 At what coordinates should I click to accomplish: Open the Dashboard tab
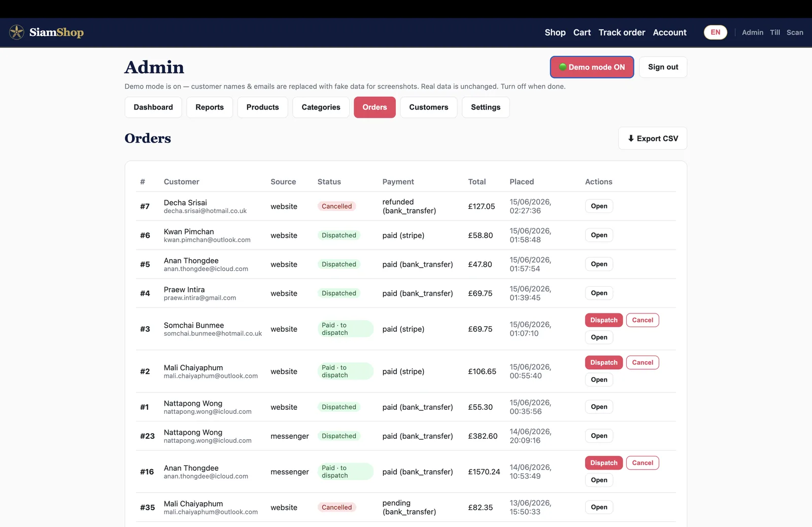tap(153, 107)
